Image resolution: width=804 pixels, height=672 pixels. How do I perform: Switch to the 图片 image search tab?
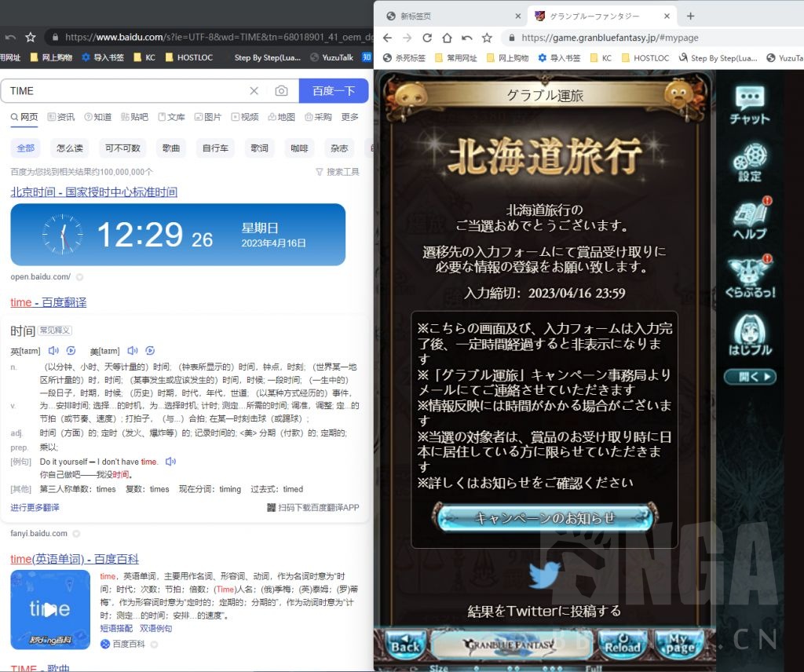(214, 118)
